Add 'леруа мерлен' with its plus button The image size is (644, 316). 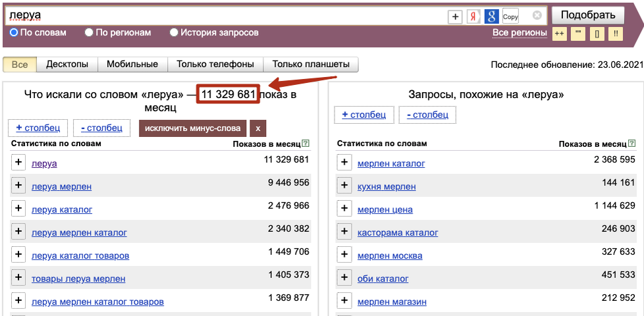coord(18,186)
